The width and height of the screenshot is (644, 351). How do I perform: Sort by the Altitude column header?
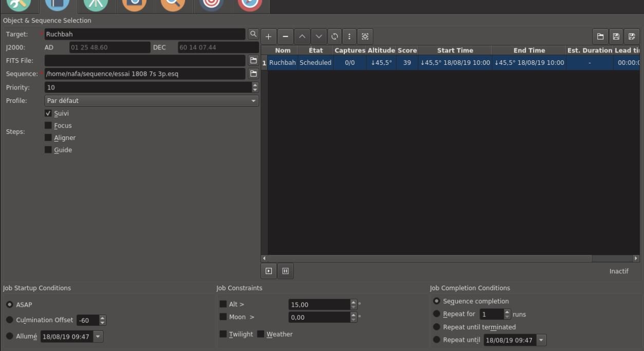(x=381, y=50)
